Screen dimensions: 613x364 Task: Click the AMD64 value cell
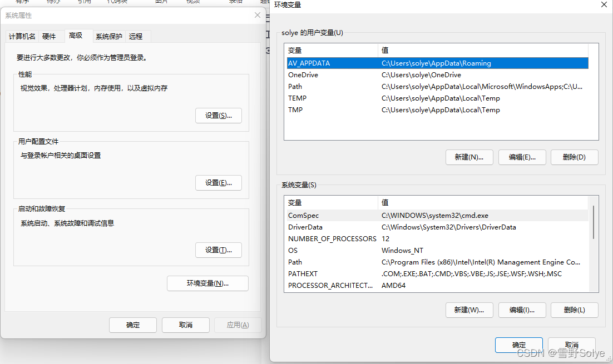click(393, 286)
